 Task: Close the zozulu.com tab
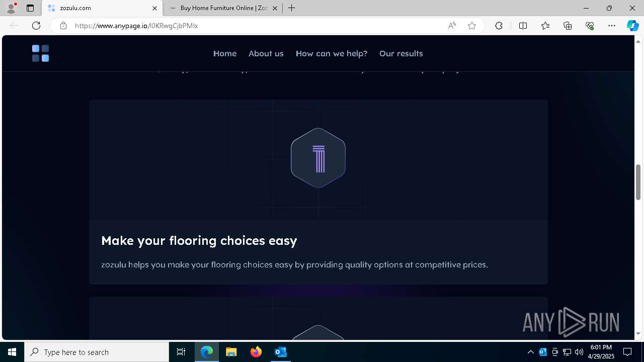(154, 8)
